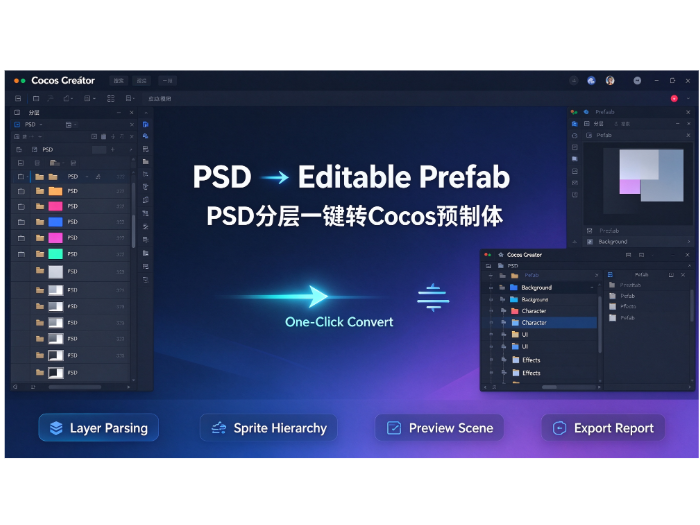Click the clock refresh icon in the Prefab panel side strip

[575, 135]
